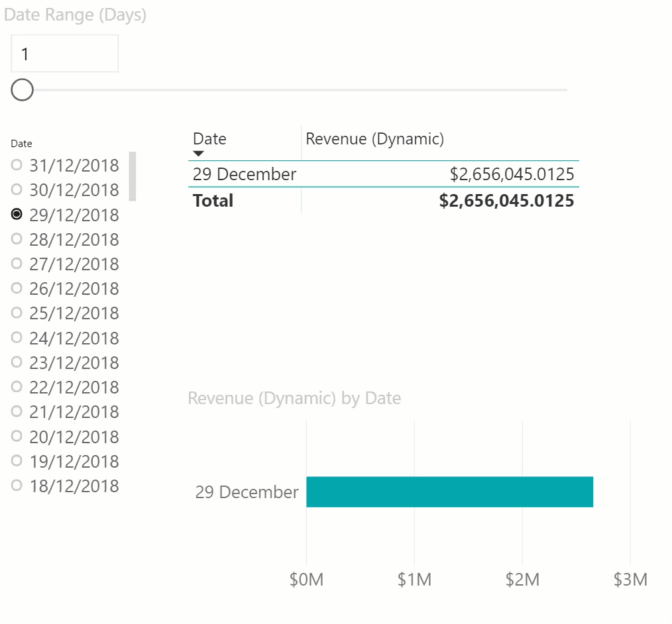Click the Revenue (Dynamic) by Date chart title
672x624 pixels.
[294, 398]
